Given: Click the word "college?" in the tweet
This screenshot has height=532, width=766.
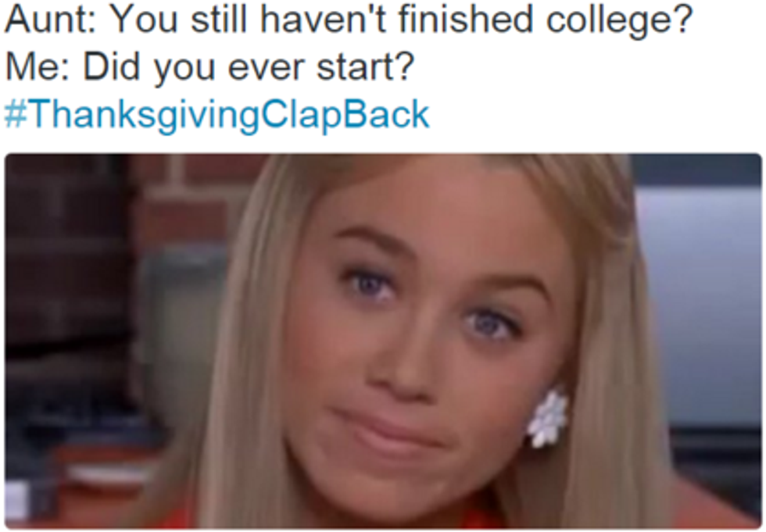Looking at the screenshot, I should 619,21.
